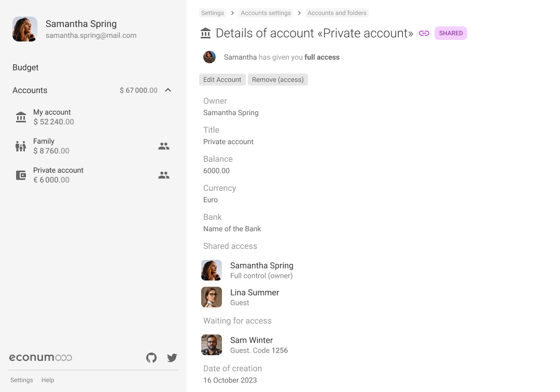This screenshot has height=392, width=560.
Task: Click the purple share link icon
Action: 424,33
